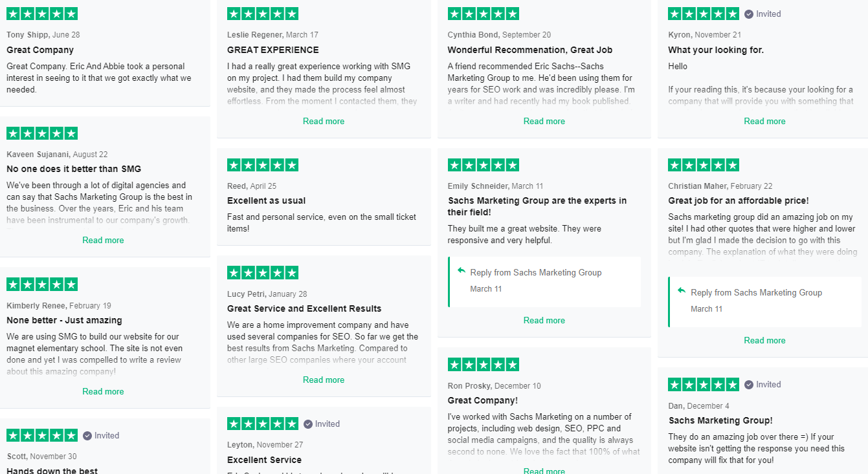Click the star rating above Reed's review

pyautogui.click(x=263, y=165)
